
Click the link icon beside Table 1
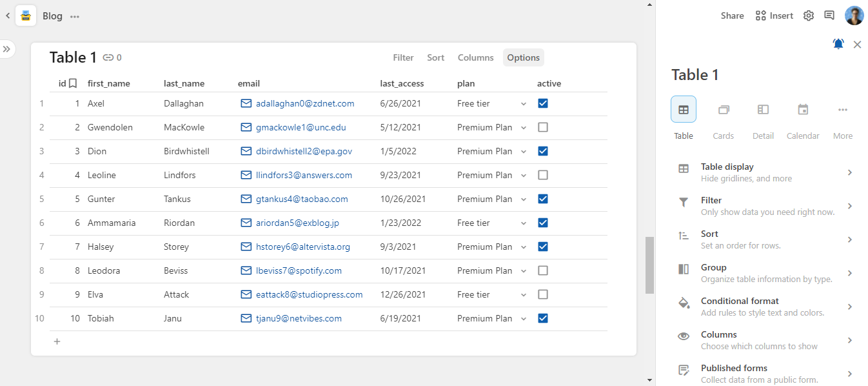coord(108,57)
